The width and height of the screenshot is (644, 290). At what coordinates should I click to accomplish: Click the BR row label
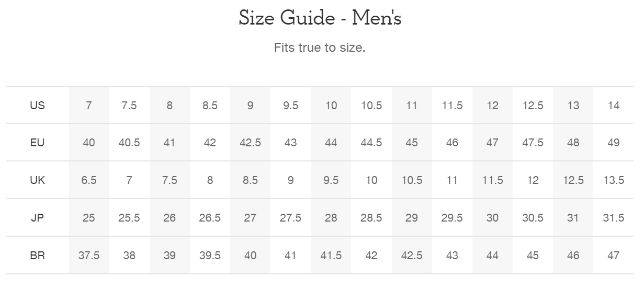(37, 256)
